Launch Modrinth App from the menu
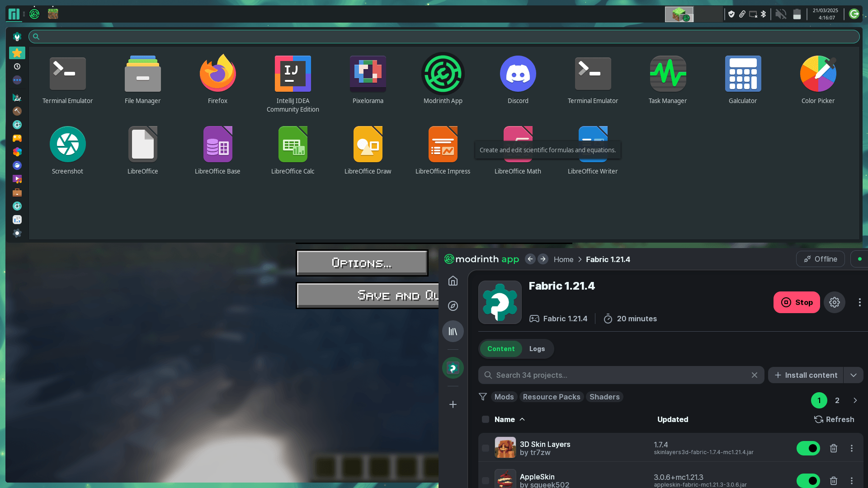 coord(443,75)
